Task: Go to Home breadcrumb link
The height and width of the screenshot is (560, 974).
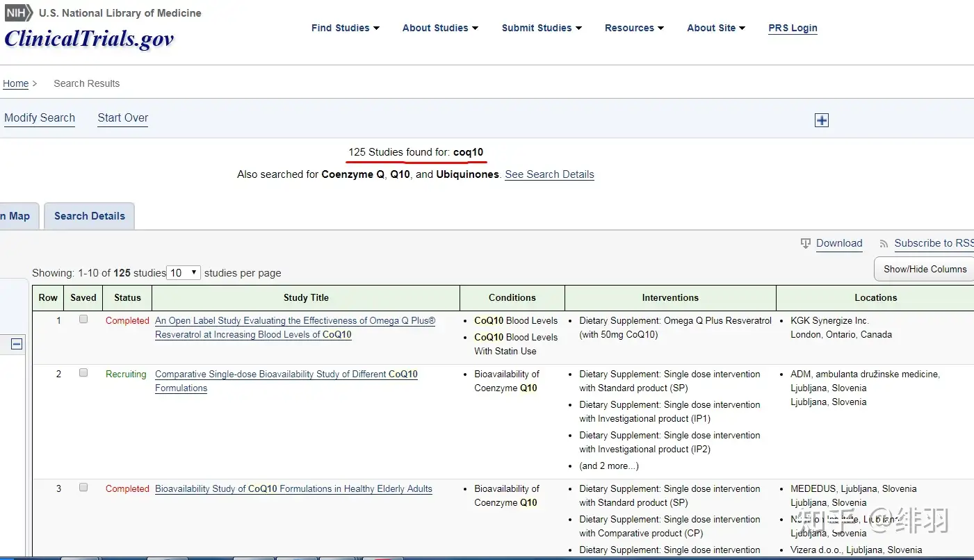Action: [16, 83]
